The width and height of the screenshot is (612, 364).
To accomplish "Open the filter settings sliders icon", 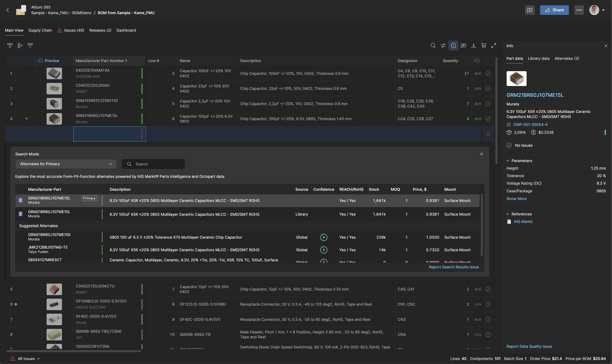I will click(x=443, y=46).
